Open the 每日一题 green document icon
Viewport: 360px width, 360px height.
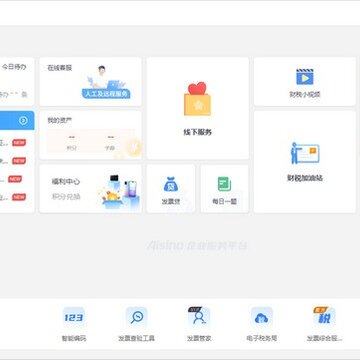(224, 184)
